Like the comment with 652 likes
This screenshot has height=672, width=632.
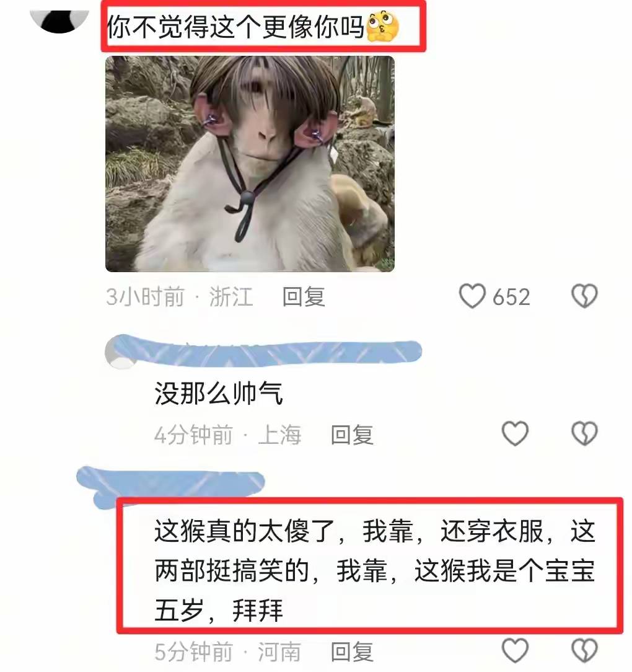472,296
